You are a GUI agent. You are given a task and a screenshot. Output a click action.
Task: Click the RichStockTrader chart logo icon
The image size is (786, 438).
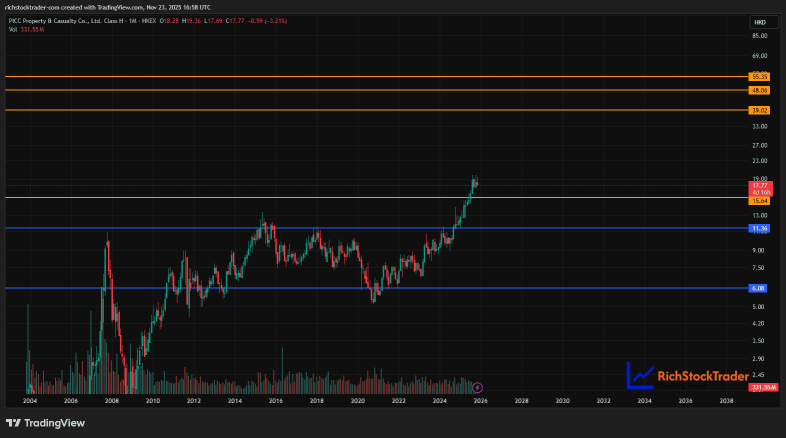[x=640, y=375]
